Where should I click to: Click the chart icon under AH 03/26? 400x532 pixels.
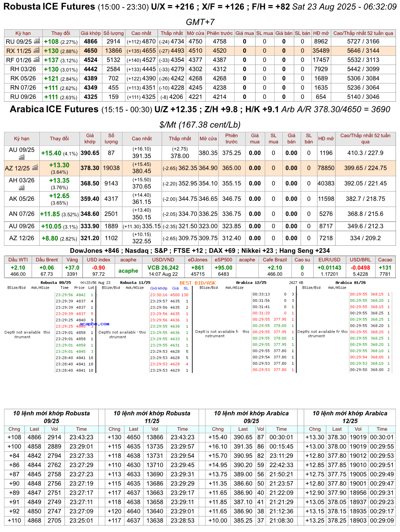pos(22,187)
